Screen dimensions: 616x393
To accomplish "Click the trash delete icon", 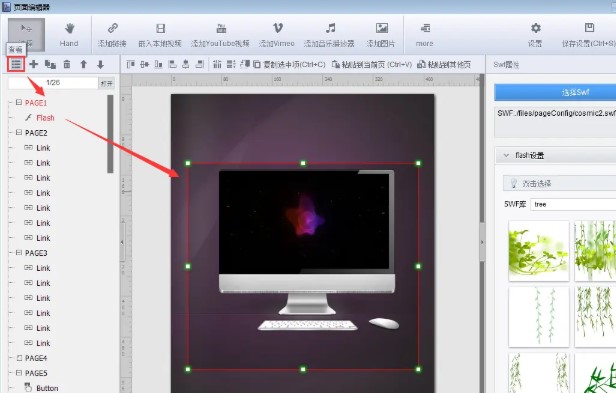I will 67,64.
